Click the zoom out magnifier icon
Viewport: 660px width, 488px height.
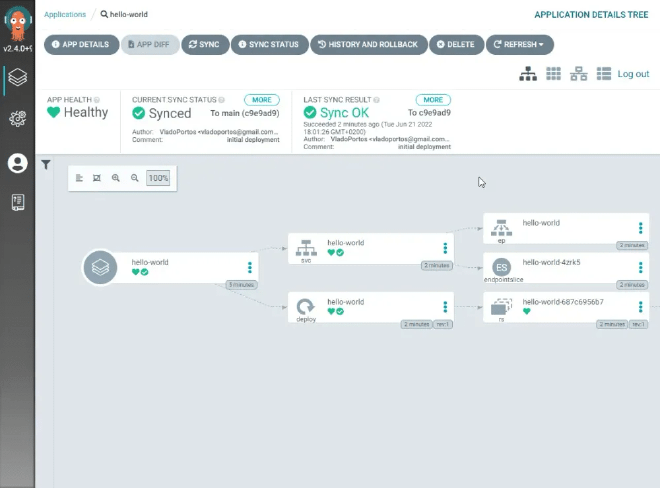[135, 178]
